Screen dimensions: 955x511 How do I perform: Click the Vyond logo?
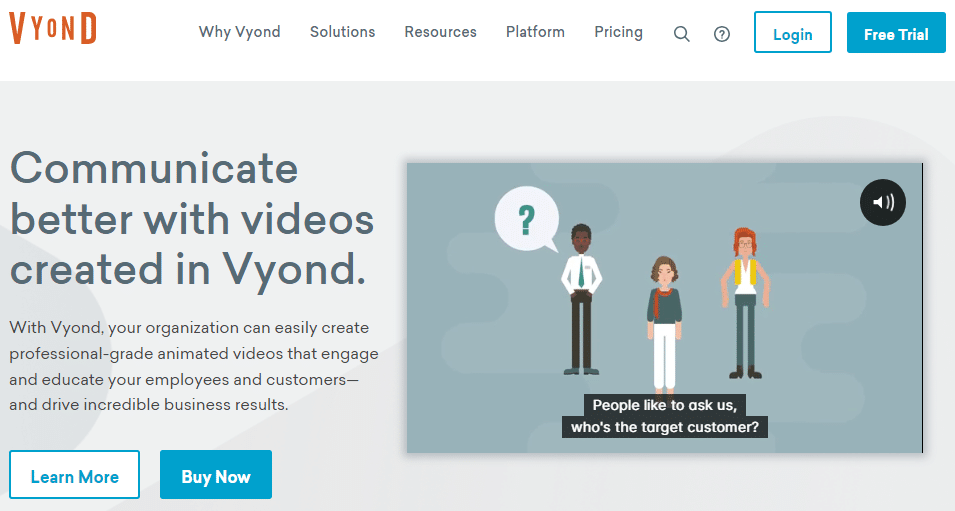53,30
